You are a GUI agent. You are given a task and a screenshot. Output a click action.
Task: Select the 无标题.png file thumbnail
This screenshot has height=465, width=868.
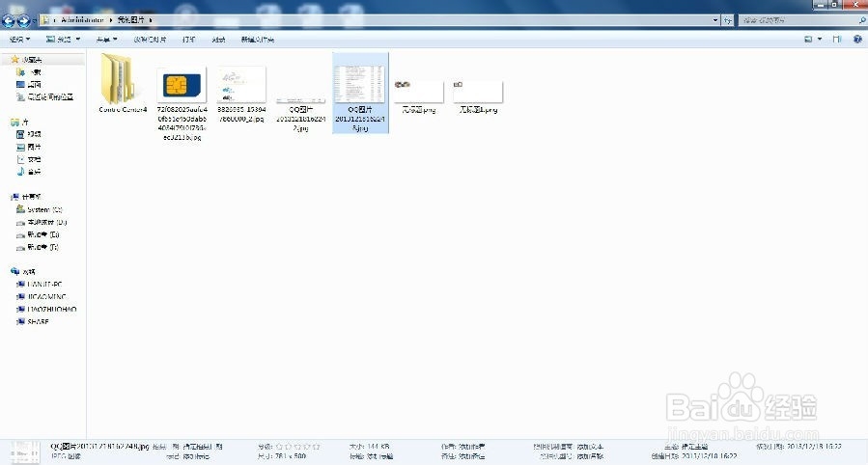click(419, 92)
